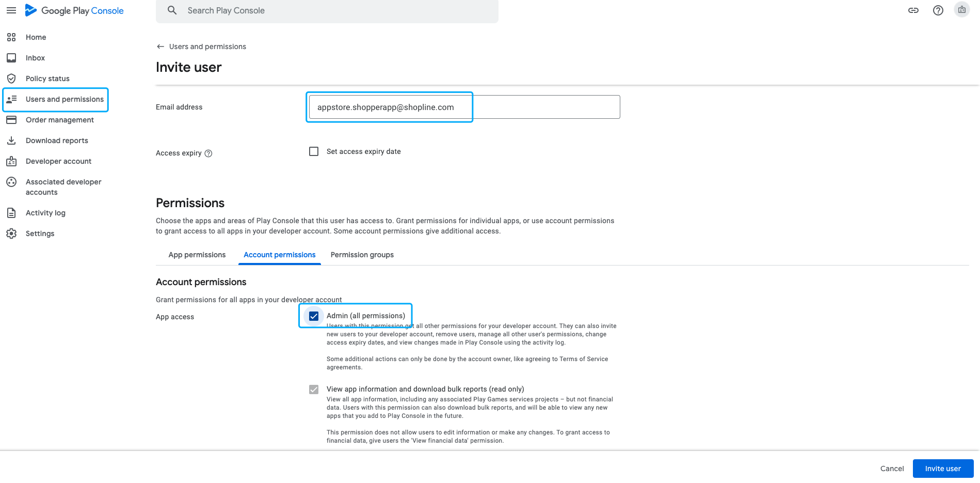Open the hamburger navigation menu
980x483 pixels.
click(11, 10)
